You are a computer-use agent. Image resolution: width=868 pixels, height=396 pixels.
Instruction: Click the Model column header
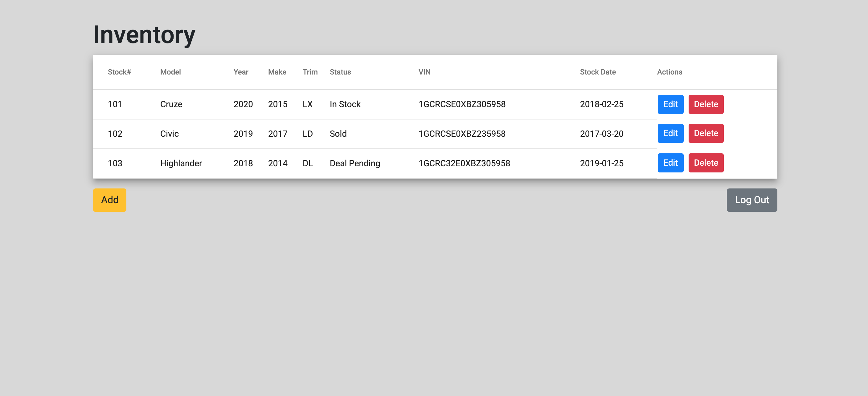point(170,72)
